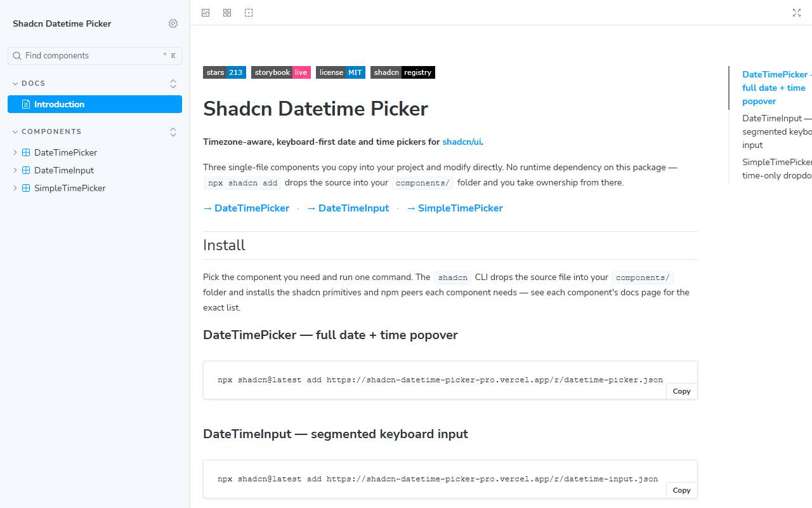Image resolution: width=812 pixels, height=508 pixels.
Task: Go to → DateTimePicker link
Action: (x=246, y=208)
